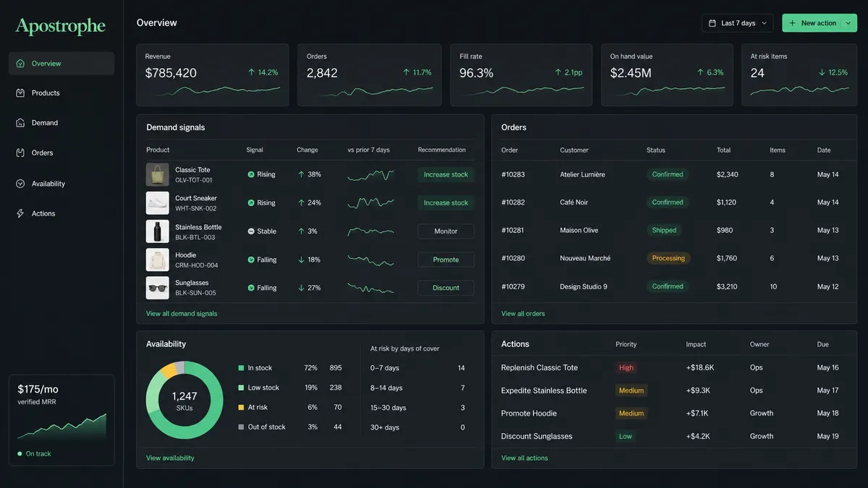Click the lightning bolt icon beside Actions in sidebar
This screenshot has width=868, height=488.
[20, 213]
